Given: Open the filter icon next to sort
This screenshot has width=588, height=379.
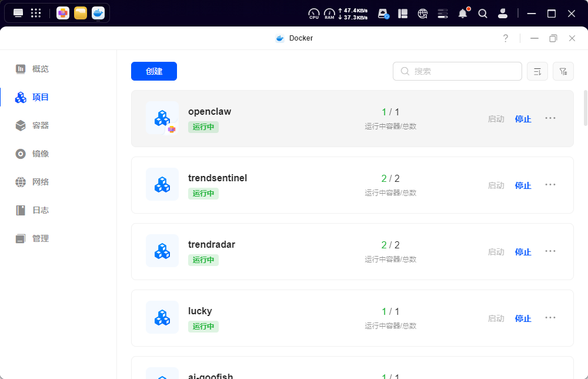Looking at the screenshot, I should point(563,71).
